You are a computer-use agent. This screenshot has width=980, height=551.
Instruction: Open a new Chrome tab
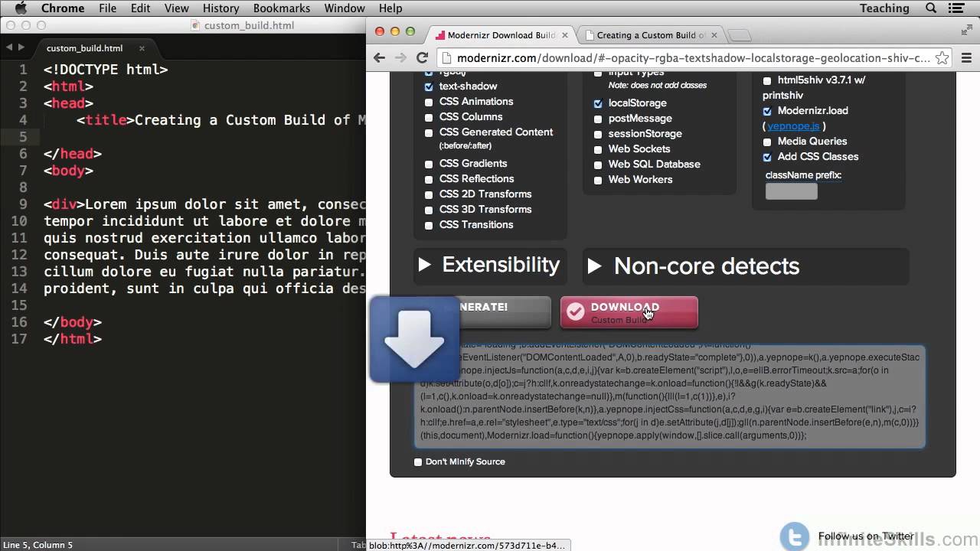point(739,35)
